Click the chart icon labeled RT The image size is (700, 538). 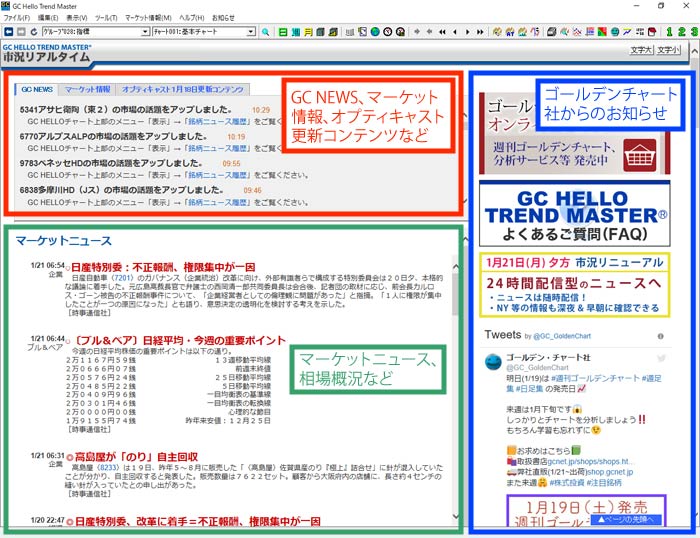click(x=510, y=32)
